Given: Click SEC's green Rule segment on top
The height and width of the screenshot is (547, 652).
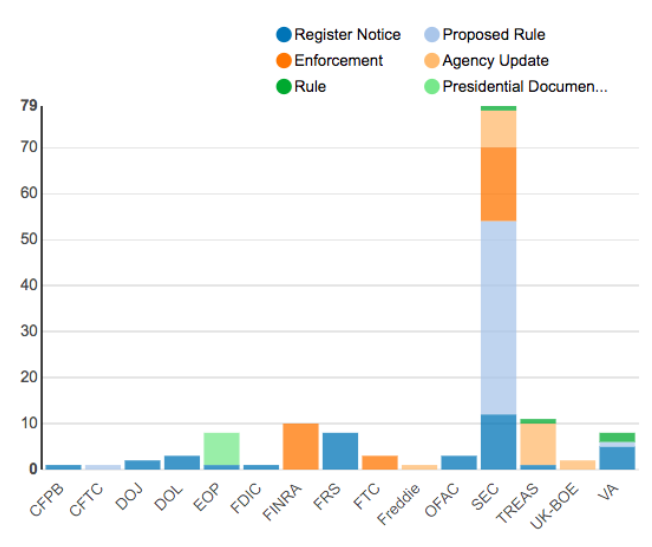Looking at the screenshot, I should (499, 108).
